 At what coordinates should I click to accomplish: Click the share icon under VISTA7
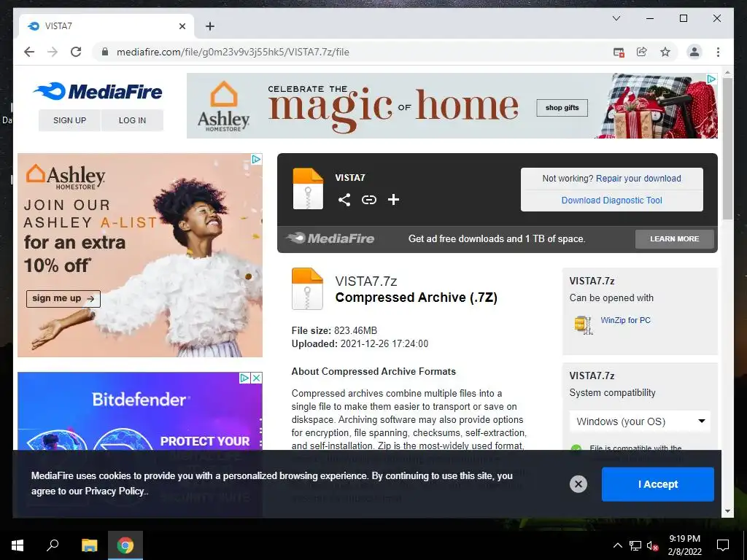pyautogui.click(x=344, y=200)
